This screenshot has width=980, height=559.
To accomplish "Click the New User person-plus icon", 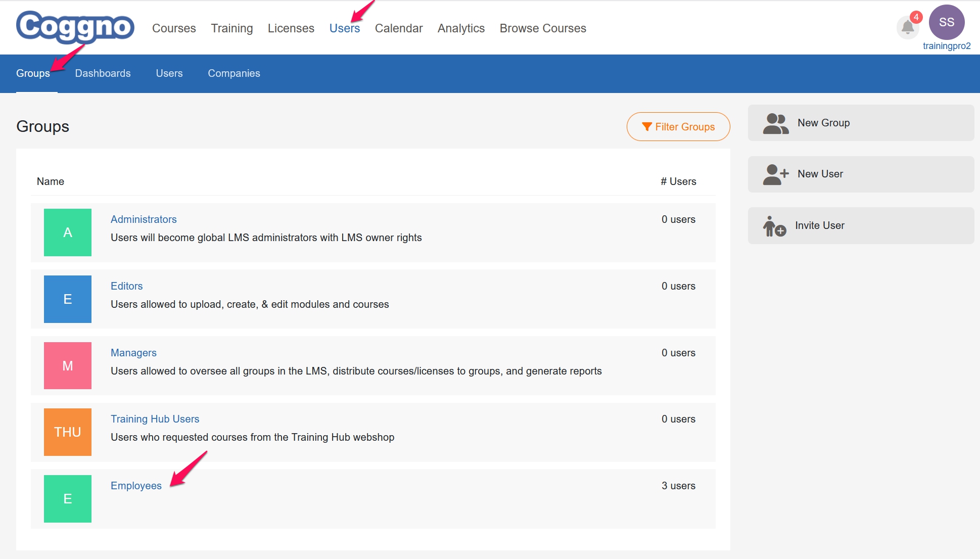I will pos(776,174).
